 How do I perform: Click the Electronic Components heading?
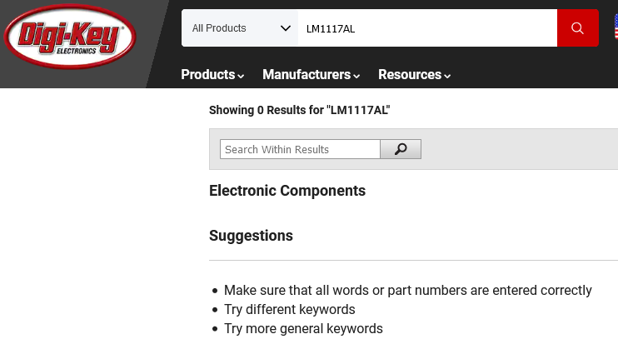click(287, 191)
